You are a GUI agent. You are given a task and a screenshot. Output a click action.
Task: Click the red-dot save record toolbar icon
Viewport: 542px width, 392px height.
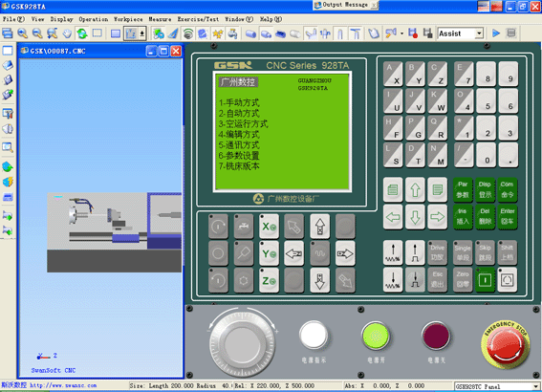[413, 33]
